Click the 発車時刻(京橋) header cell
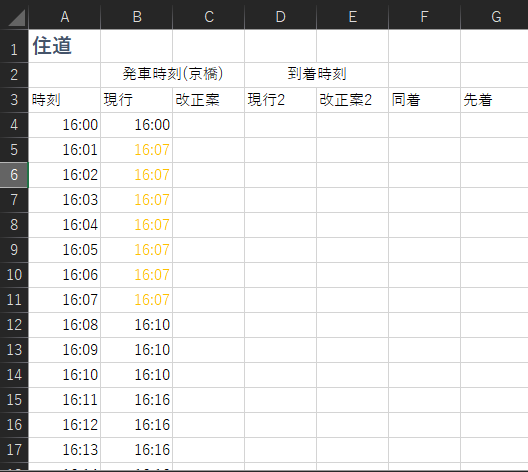The height and width of the screenshot is (472, 528). (172, 75)
